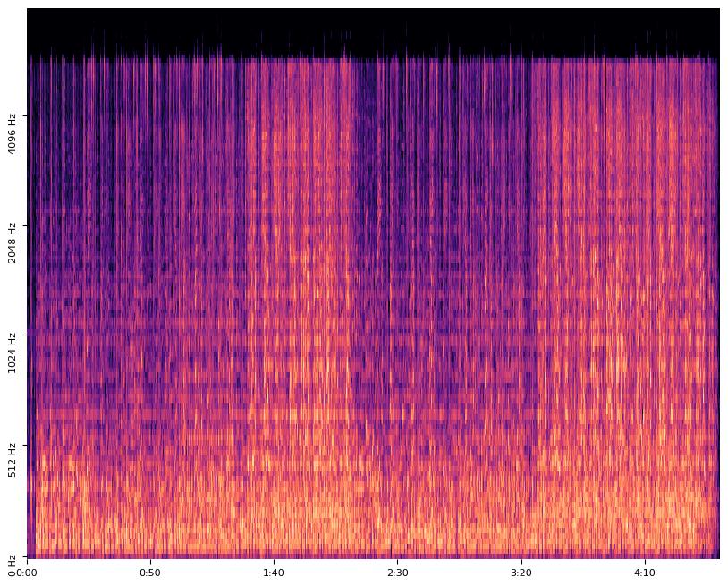
Task: Select the 4096 Hz frequency axis label
Action: 12,133
